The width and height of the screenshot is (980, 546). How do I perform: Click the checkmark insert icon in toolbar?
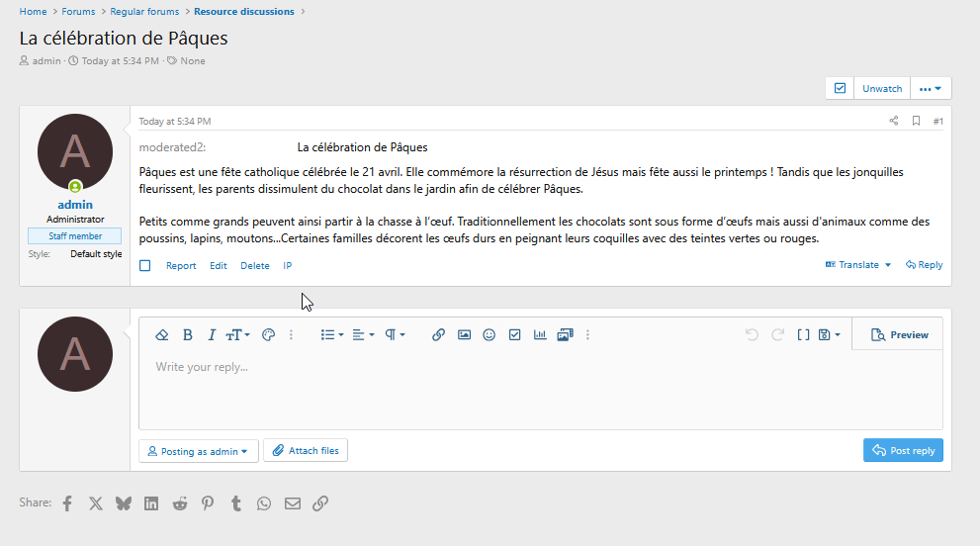515,335
